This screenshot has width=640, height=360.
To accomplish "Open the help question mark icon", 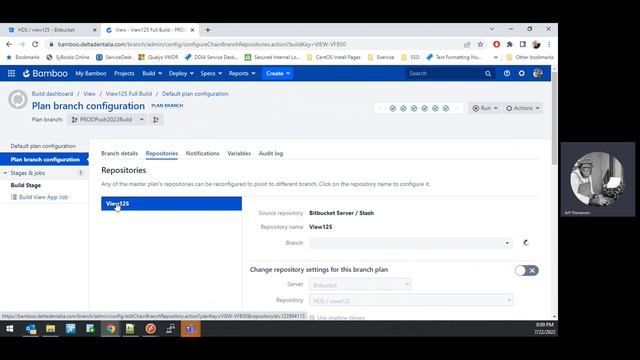I will point(507,73).
